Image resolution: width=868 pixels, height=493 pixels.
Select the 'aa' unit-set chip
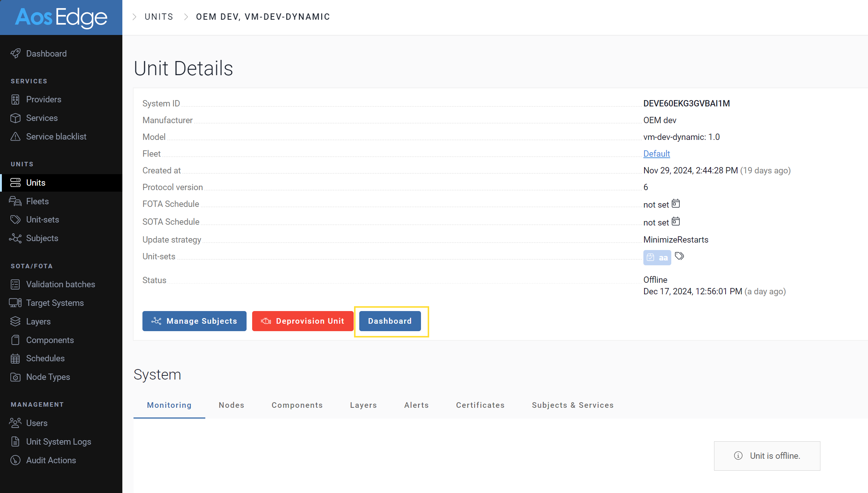click(657, 257)
